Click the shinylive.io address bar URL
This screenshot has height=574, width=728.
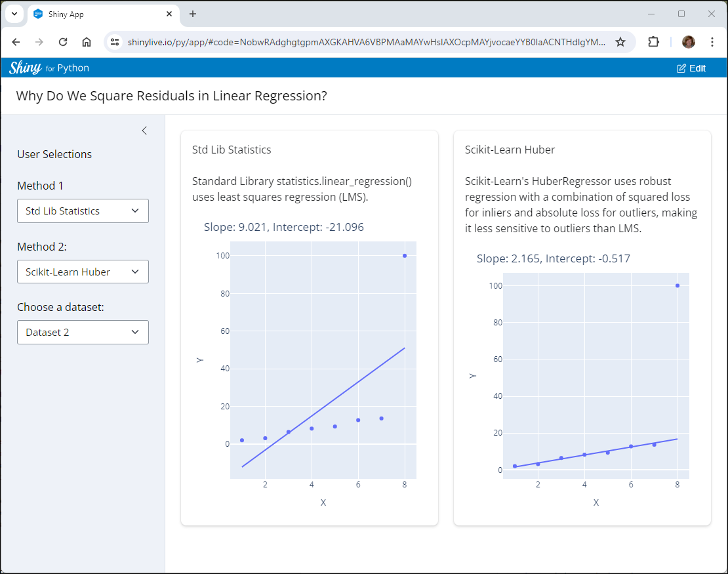(x=367, y=42)
